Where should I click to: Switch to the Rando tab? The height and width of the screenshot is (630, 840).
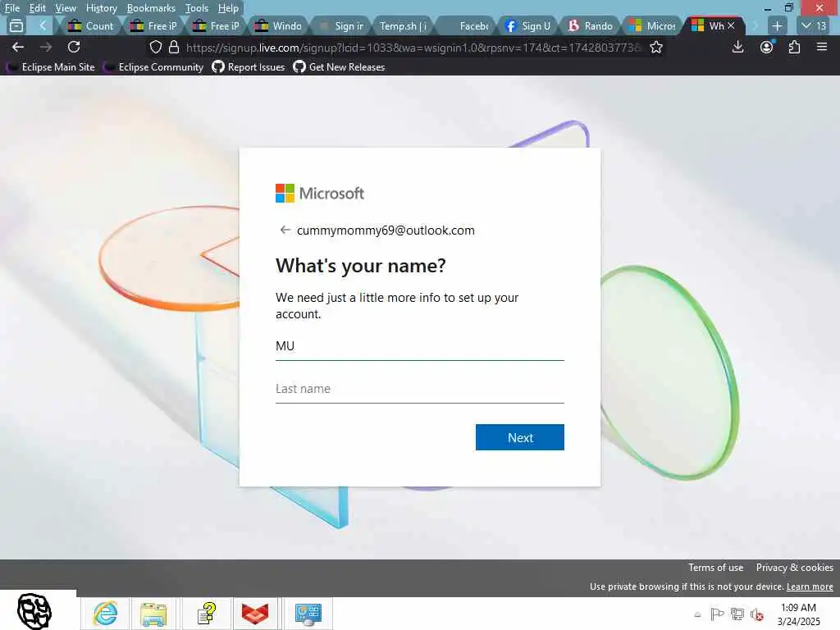[x=591, y=25]
